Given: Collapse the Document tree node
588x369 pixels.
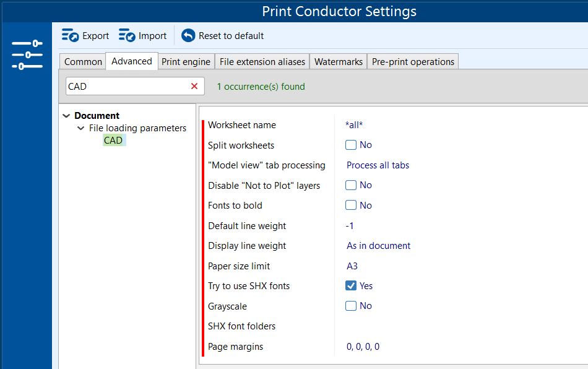Looking at the screenshot, I should coord(67,116).
